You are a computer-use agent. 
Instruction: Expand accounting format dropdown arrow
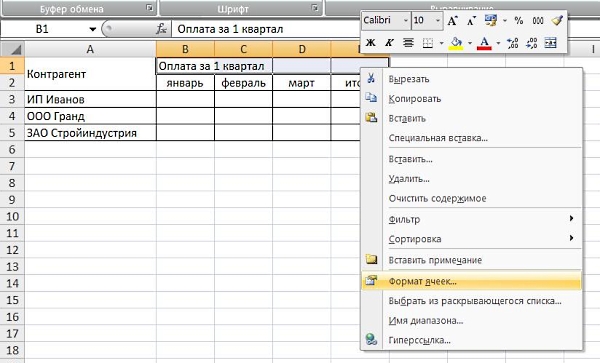pos(505,21)
